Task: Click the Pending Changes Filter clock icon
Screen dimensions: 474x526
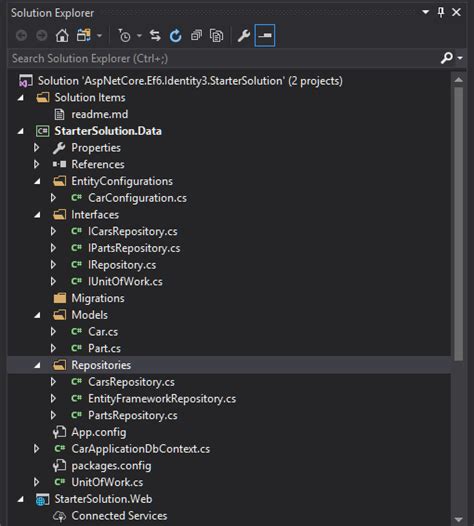Action: click(x=124, y=35)
